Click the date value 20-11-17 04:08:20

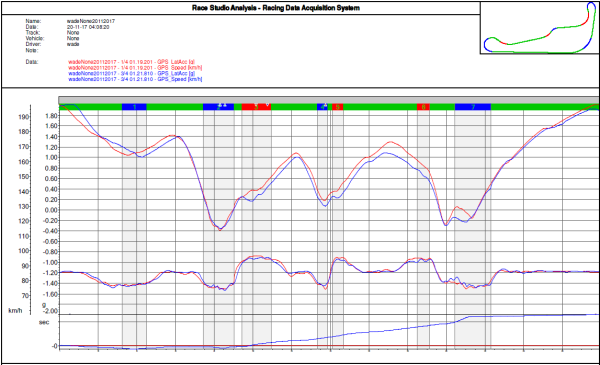coord(88,27)
